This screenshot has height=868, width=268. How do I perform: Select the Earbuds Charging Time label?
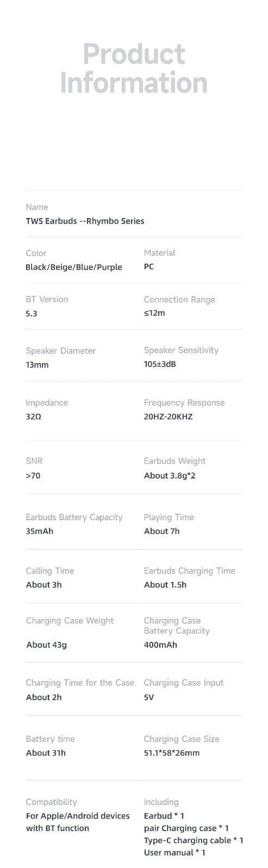(x=189, y=571)
